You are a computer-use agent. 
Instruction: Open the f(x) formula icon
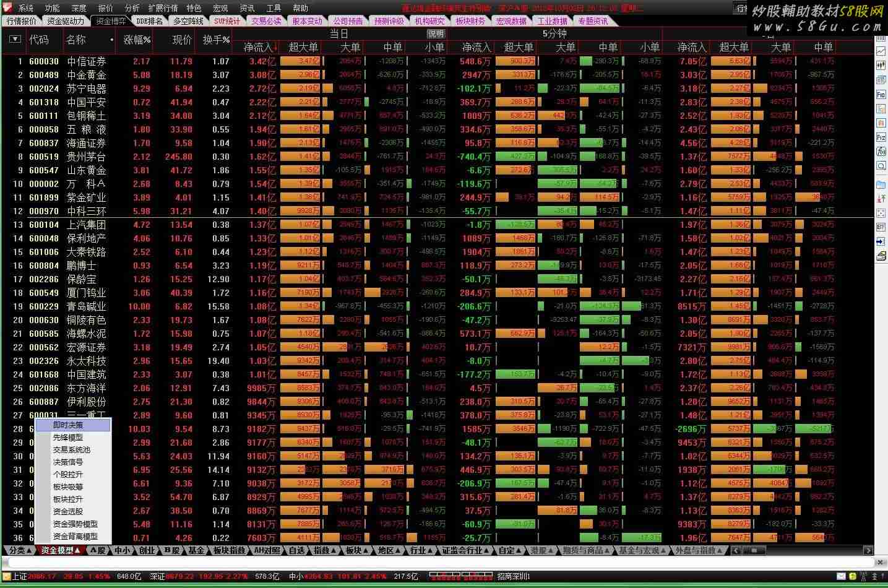pyautogui.click(x=881, y=151)
